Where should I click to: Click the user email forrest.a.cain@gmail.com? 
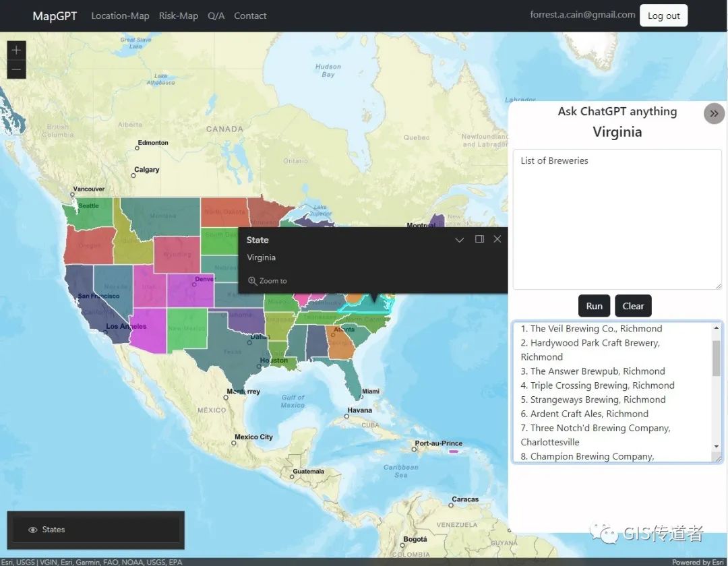(x=582, y=14)
